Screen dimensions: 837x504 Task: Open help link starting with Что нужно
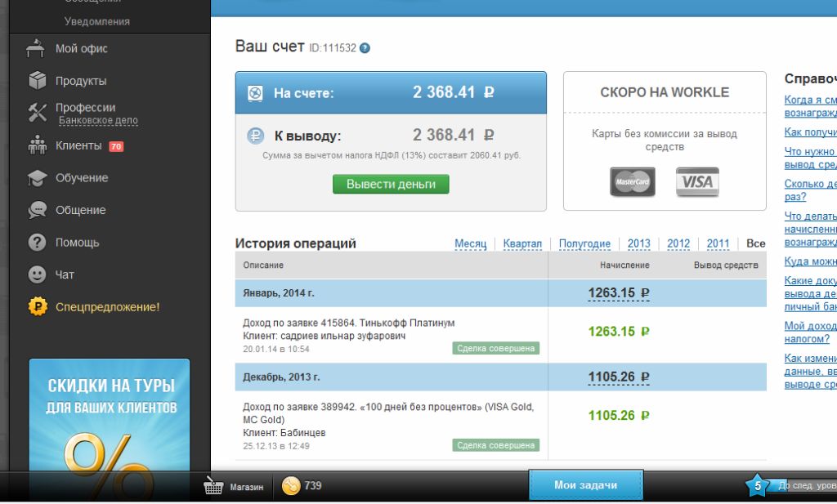(x=810, y=158)
